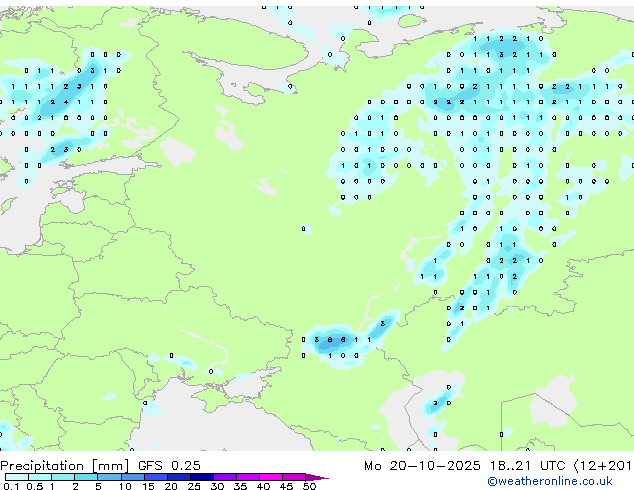The image size is (634, 490).
Task: Pick the 15–20 mm legend swatch
Action: coord(156,477)
